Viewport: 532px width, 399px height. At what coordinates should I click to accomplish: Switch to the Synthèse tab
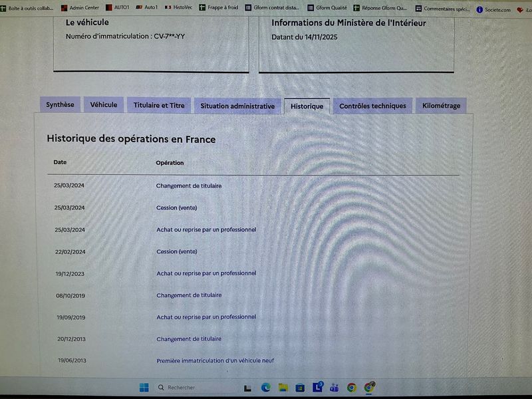(x=60, y=105)
